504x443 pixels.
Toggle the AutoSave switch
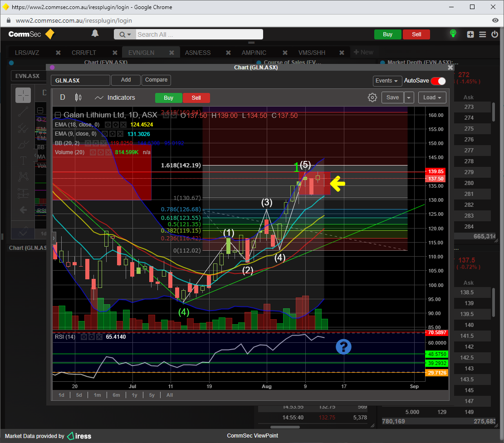pyautogui.click(x=438, y=81)
